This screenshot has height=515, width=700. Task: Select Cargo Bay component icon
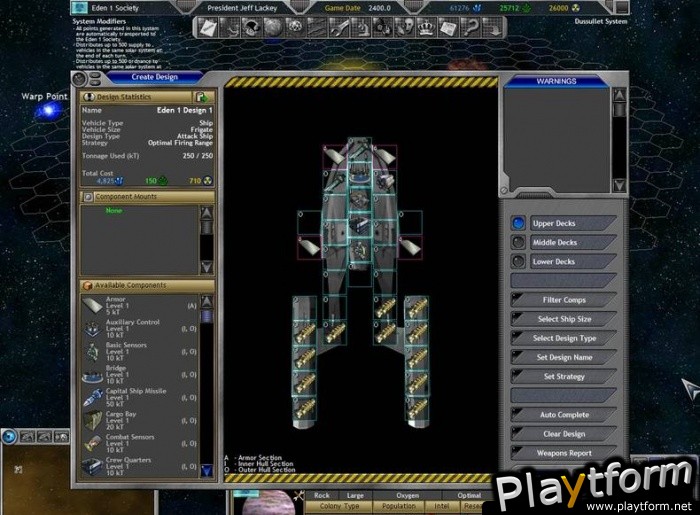coord(92,421)
